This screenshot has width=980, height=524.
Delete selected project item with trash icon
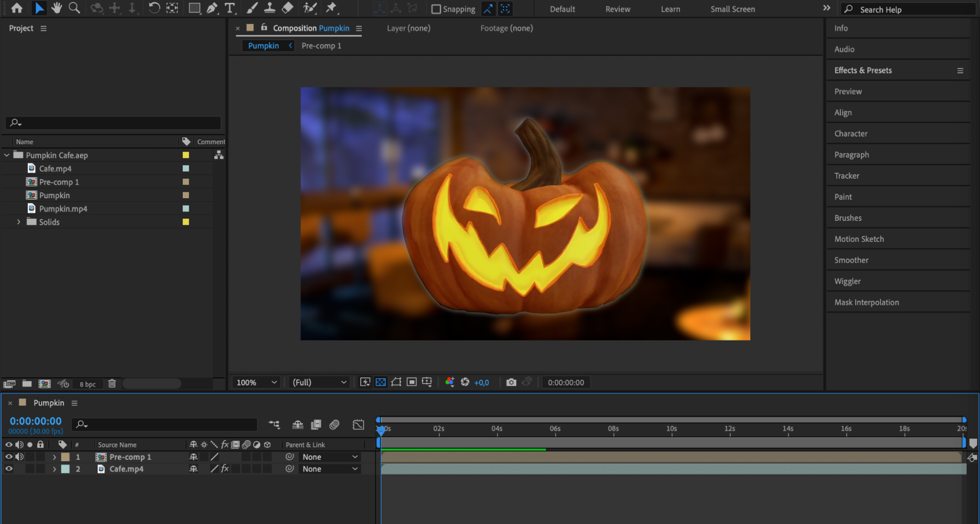[x=112, y=384]
